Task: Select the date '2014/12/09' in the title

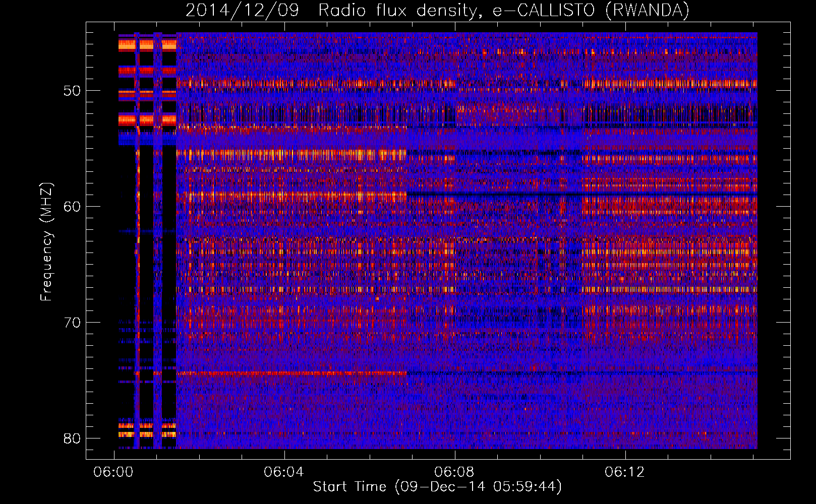Action: (242, 10)
